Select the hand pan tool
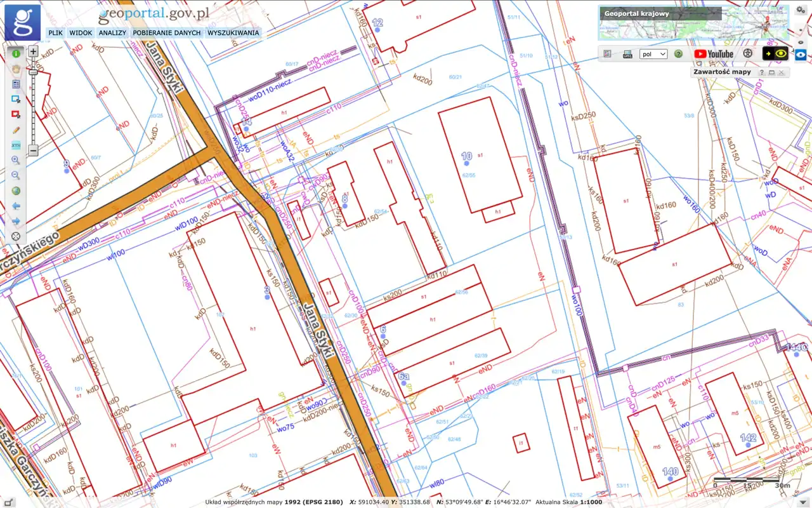Image resolution: width=812 pixels, height=508 pixels. (16, 69)
